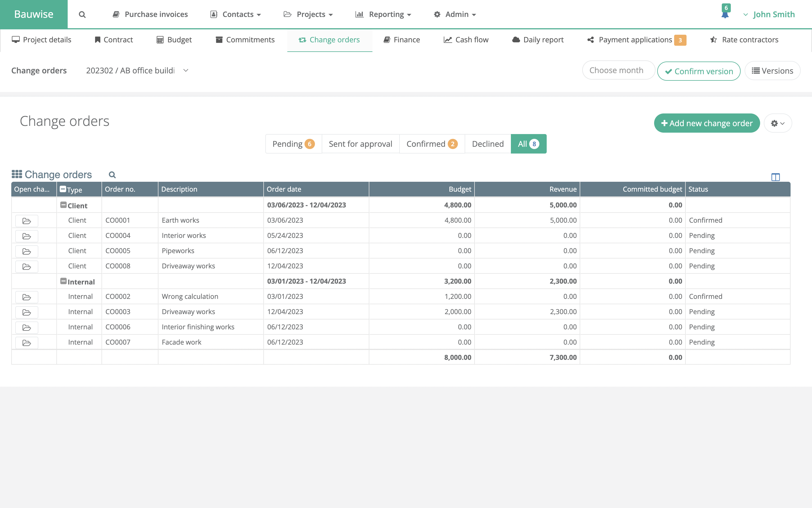Click the table search magnifier beside Change orders
812x508 pixels.
(x=112, y=175)
